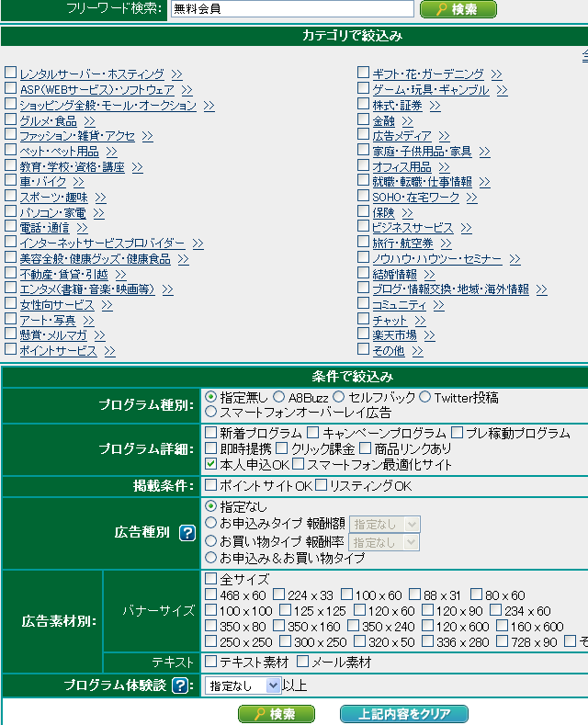
Task: Click the >> arrow next to コミュニティ
Action: click(x=438, y=305)
